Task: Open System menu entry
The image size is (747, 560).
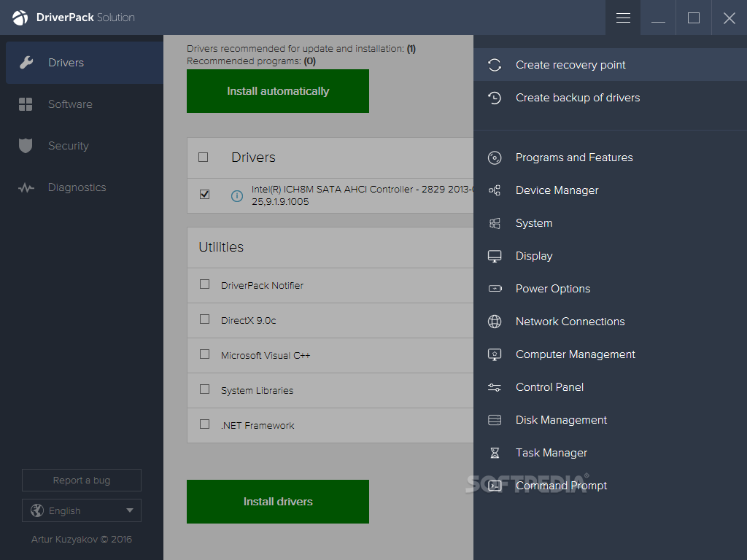Action: [610, 223]
